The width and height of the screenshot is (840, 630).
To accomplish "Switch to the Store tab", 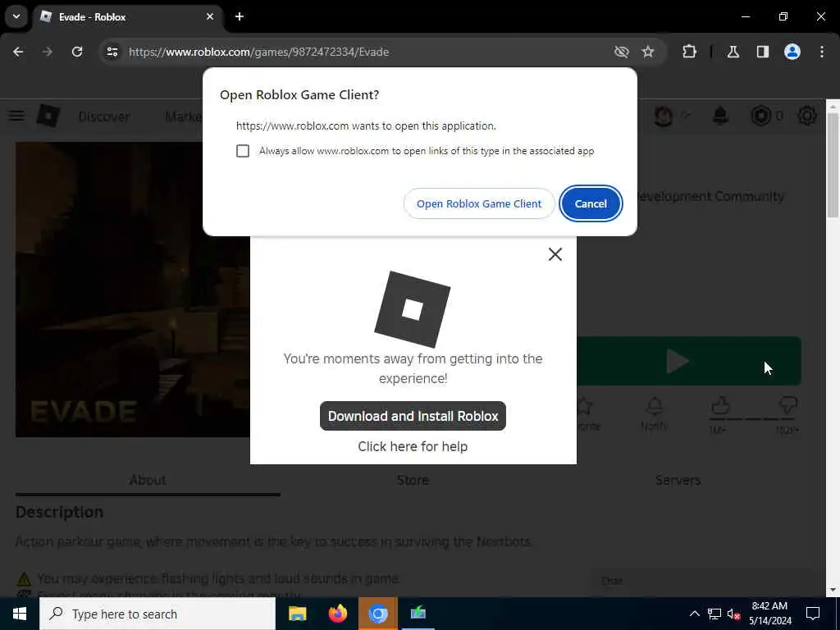I will click(x=413, y=480).
